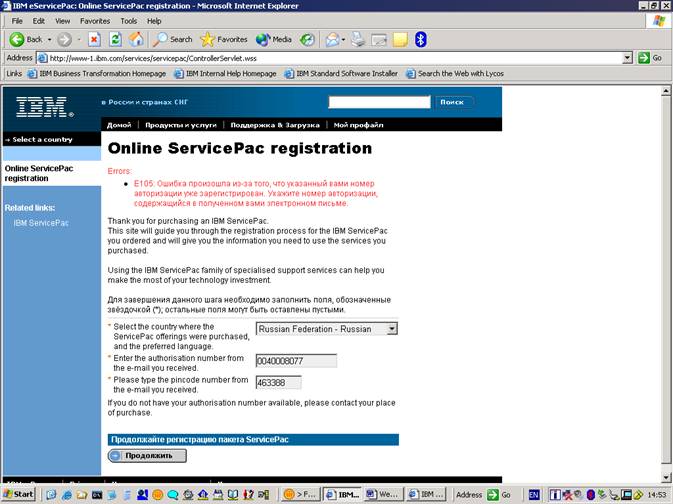Open the Tools menu
Image resolution: width=673 pixels, height=504 pixels.
tap(128, 21)
